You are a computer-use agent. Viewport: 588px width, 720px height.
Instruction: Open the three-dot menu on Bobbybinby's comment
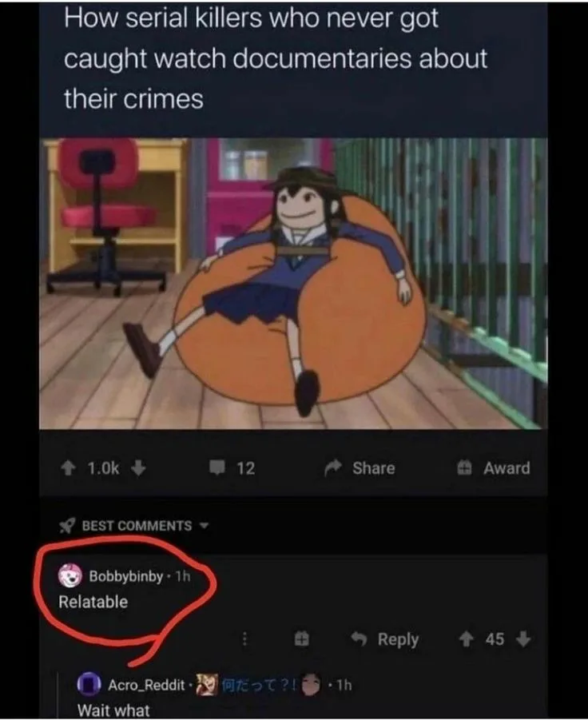[244, 638]
